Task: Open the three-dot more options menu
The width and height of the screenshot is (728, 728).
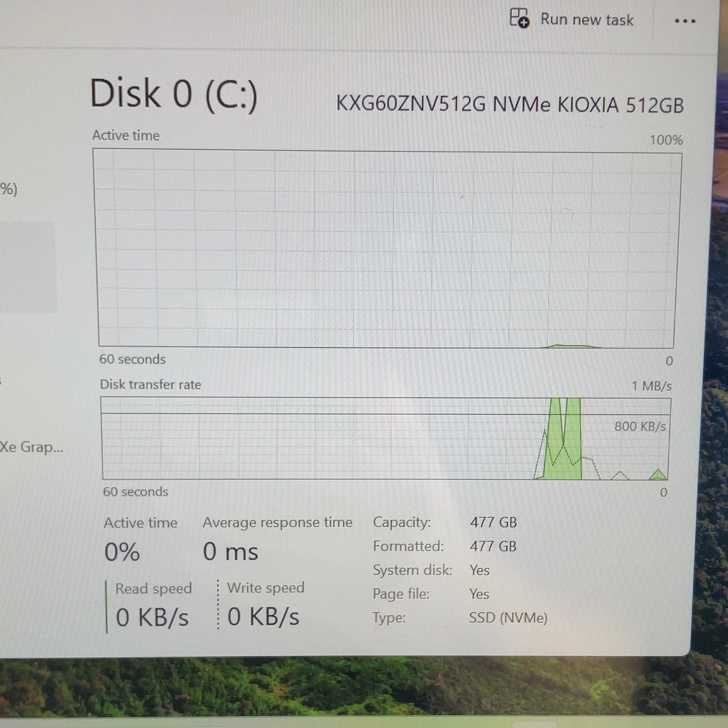Action: coord(685,21)
